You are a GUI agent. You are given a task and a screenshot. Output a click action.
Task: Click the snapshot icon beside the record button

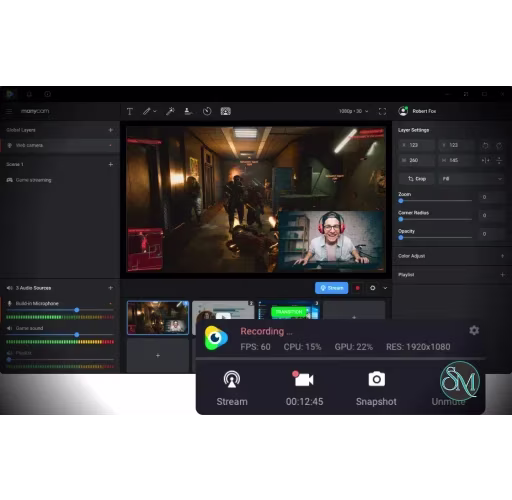pos(373,288)
